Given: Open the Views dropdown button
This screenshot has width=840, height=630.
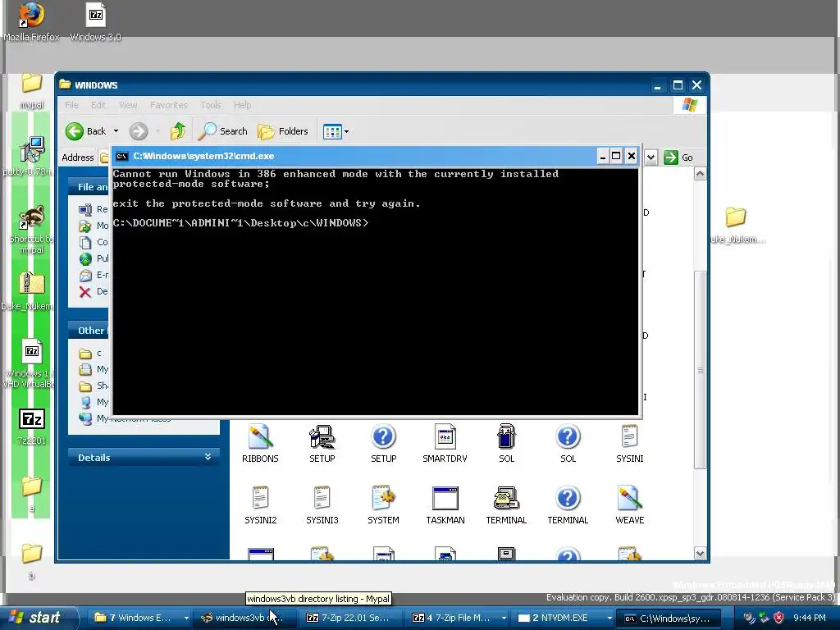Looking at the screenshot, I should tap(336, 131).
